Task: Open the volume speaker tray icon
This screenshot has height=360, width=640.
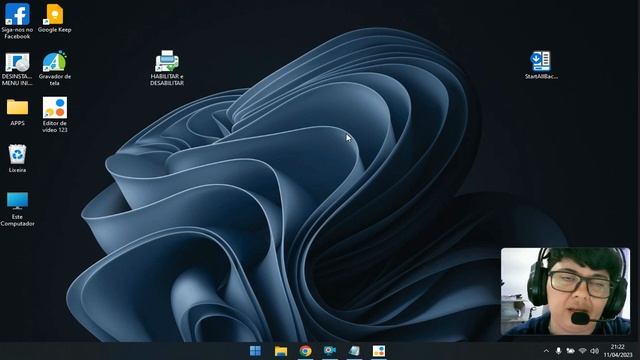Action: [595, 351]
